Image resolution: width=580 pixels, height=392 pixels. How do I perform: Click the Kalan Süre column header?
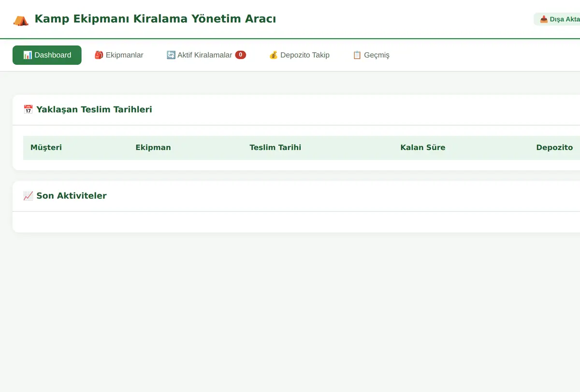click(423, 147)
